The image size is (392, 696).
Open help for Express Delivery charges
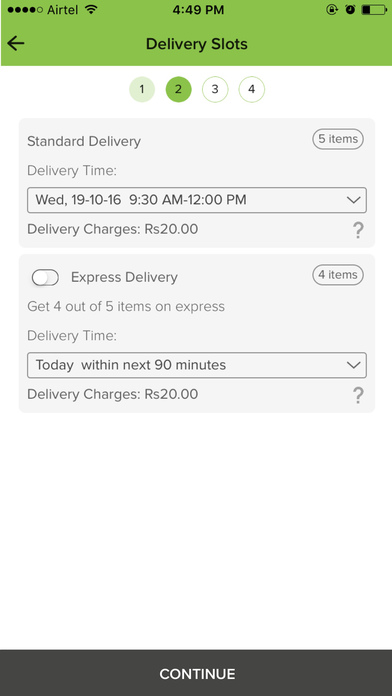pos(358,395)
